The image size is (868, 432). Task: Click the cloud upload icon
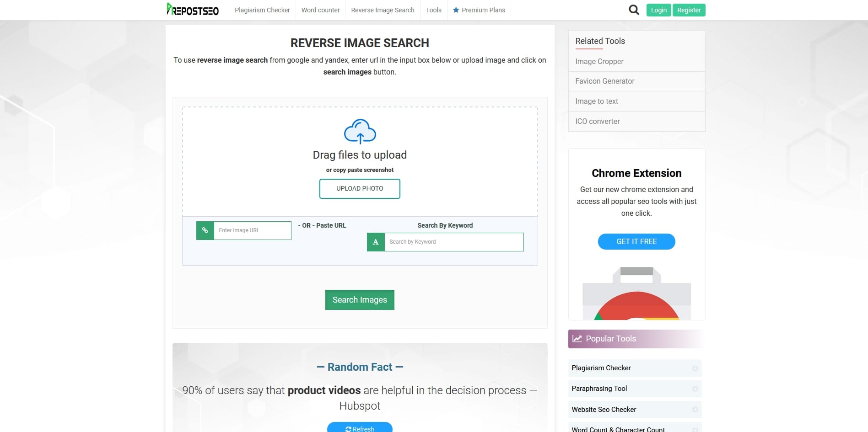(360, 132)
